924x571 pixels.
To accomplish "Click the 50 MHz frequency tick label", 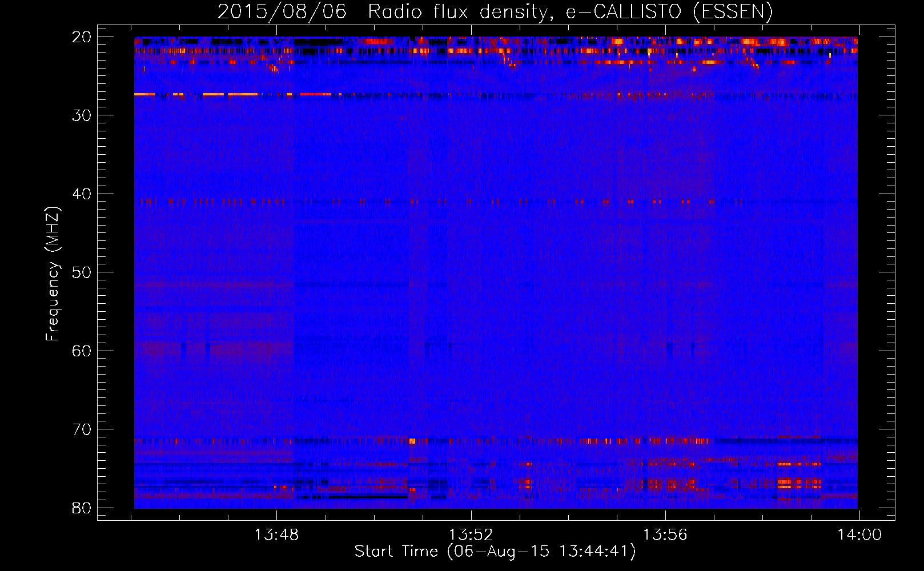I will click(82, 272).
